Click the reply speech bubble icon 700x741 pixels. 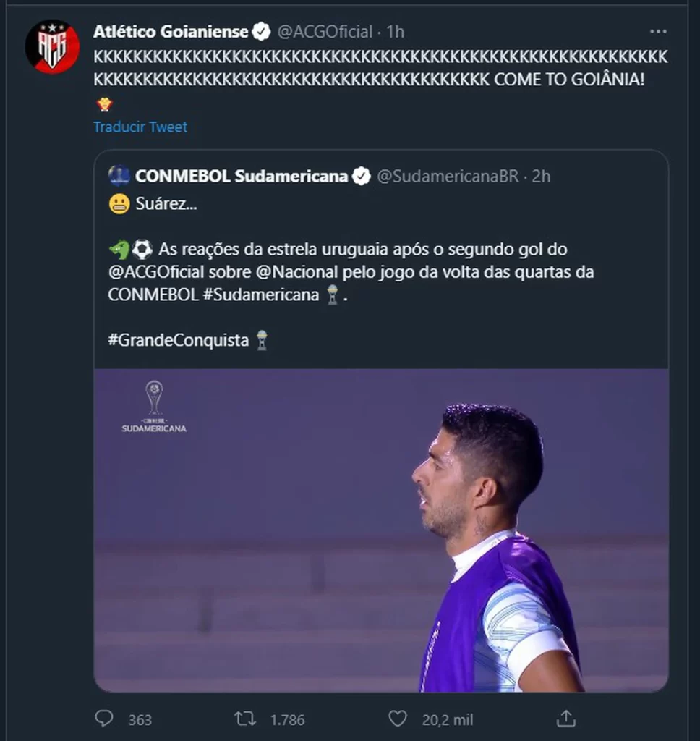[105, 719]
